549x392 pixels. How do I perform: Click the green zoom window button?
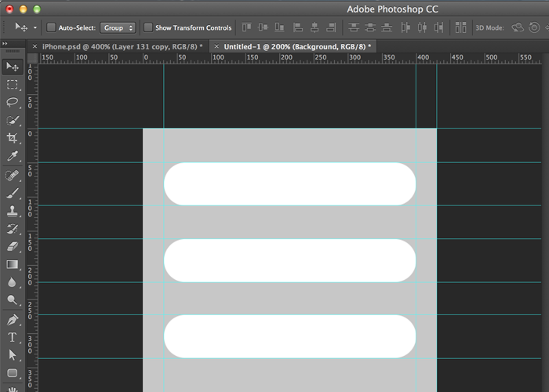(37, 9)
